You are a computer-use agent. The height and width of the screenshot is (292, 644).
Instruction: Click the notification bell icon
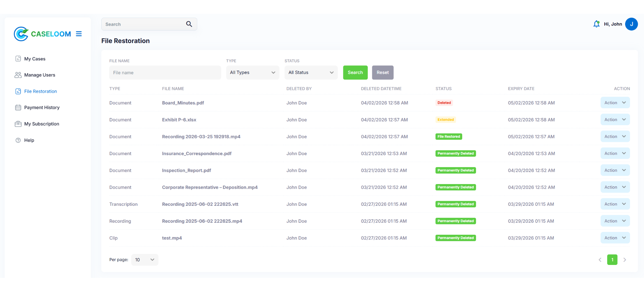coord(596,24)
